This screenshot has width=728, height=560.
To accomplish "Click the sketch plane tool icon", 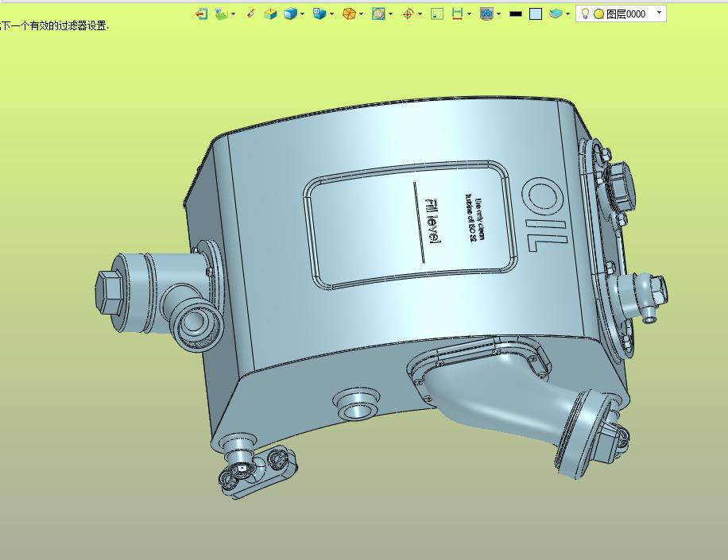I will tap(222, 14).
